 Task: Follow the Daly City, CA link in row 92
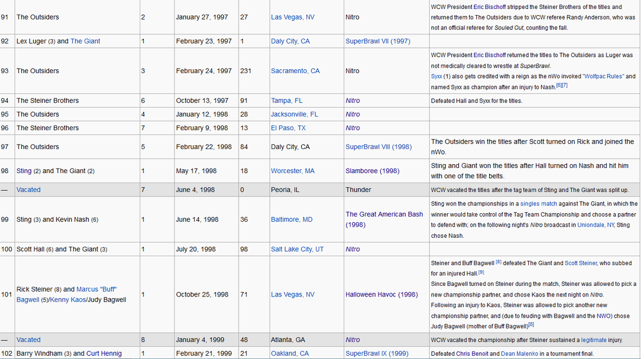[x=290, y=41]
